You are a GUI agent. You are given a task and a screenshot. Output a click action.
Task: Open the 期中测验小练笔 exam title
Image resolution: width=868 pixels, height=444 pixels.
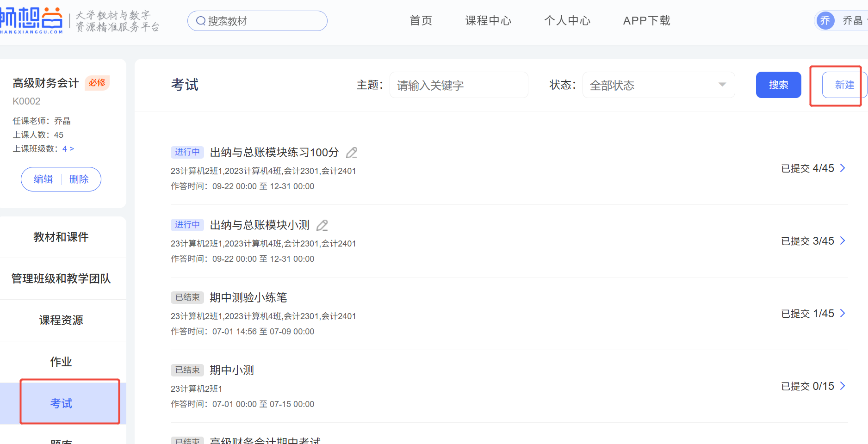[248, 297]
